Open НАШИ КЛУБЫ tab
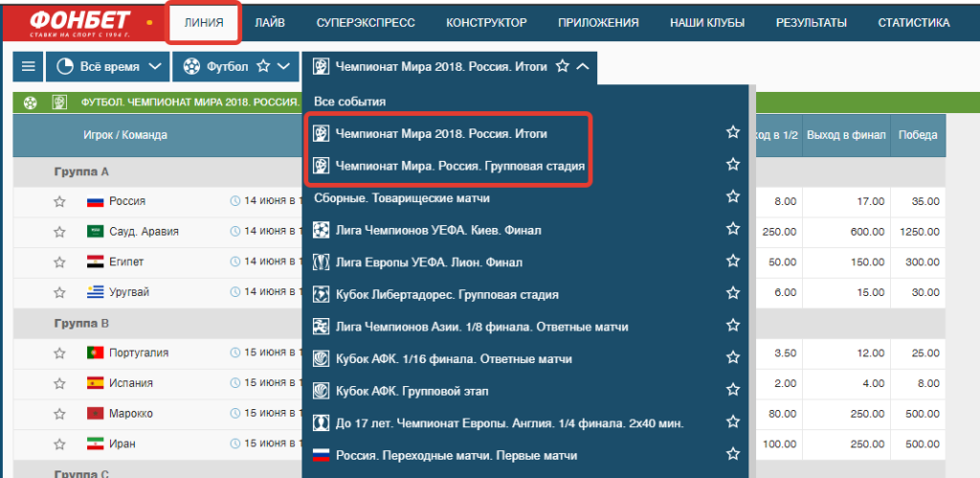 (x=707, y=23)
